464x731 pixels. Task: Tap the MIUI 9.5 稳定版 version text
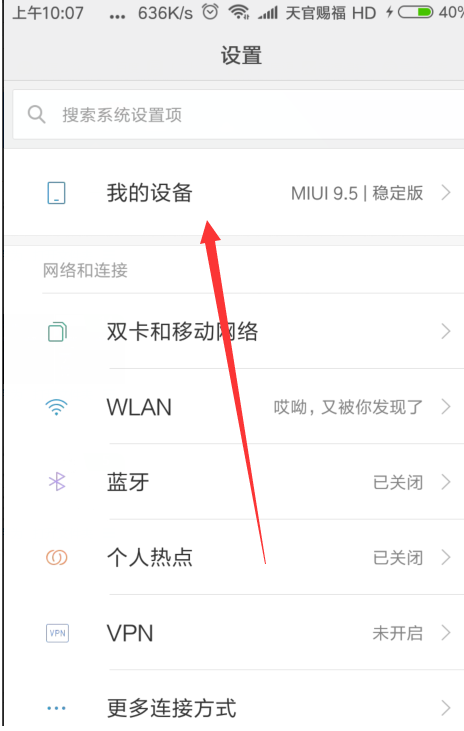(357, 193)
